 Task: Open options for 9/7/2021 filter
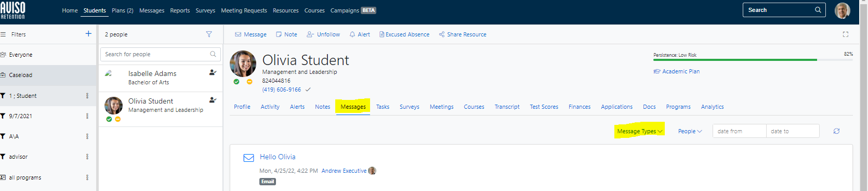[87, 116]
